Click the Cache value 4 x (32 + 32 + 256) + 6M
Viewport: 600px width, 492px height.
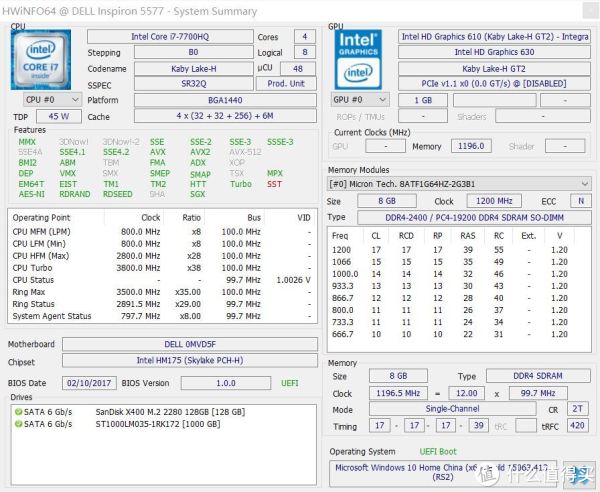point(225,116)
